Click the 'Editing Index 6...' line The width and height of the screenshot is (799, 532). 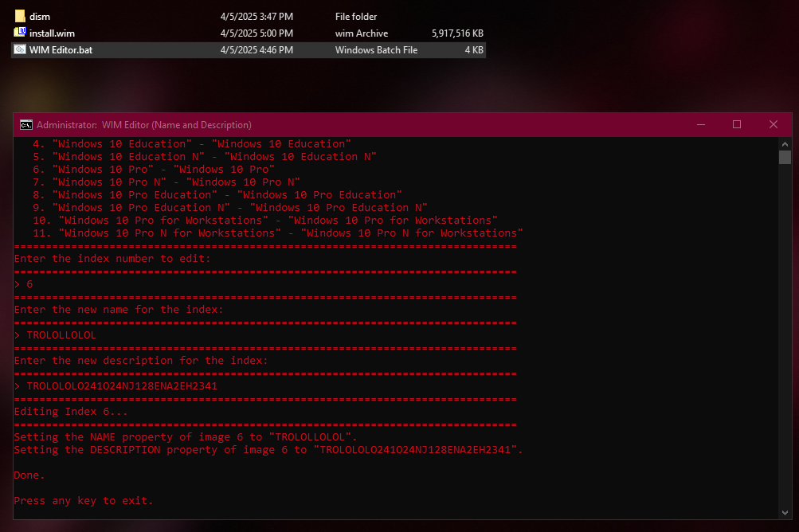pyautogui.click(x=71, y=411)
